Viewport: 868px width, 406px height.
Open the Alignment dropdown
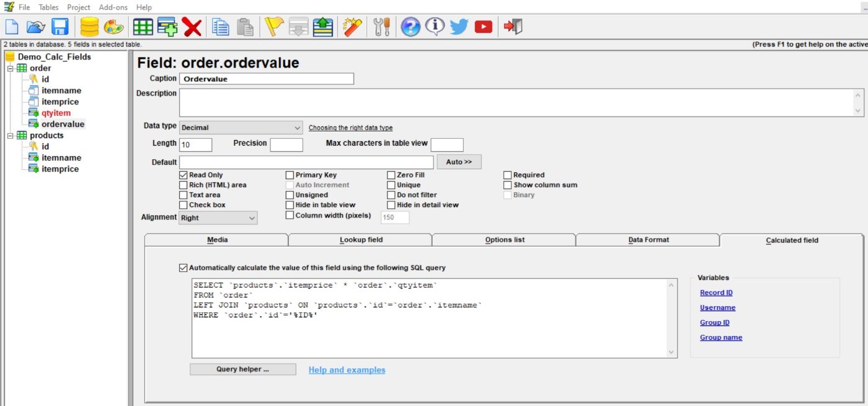218,218
